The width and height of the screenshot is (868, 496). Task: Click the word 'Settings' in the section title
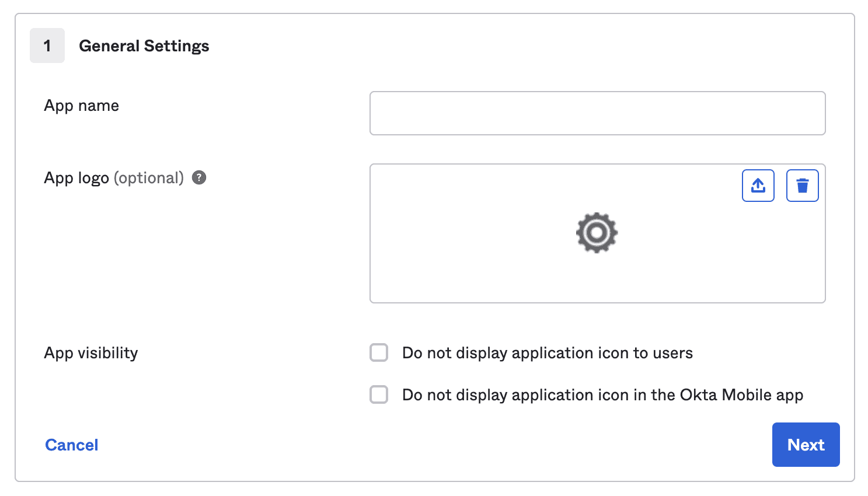(x=176, y=46)
